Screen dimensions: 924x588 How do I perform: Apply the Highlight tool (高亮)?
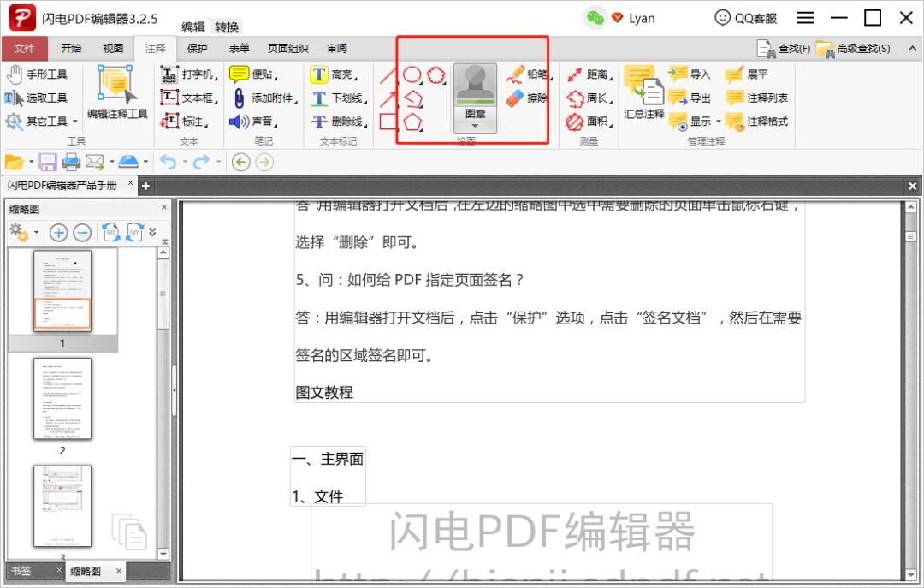pos(335,74)
